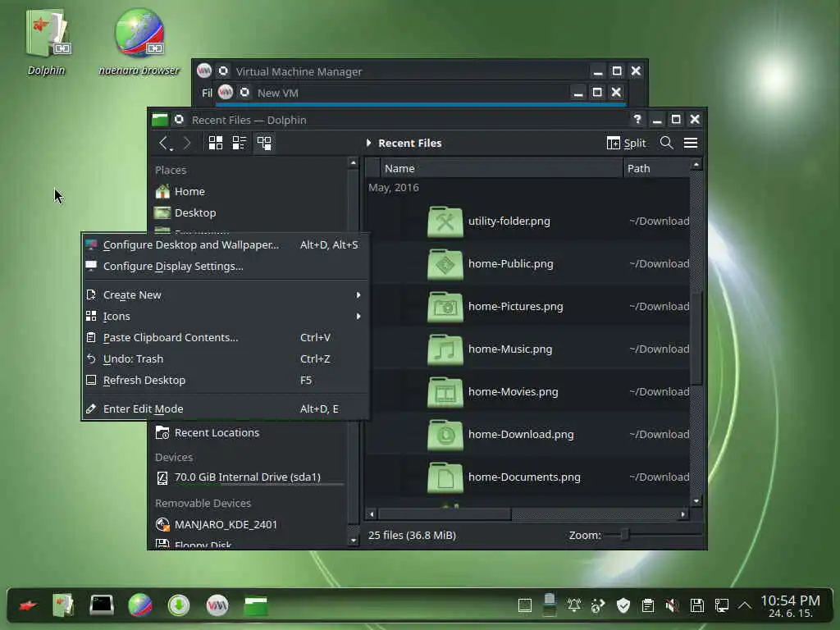
Task: Choose Refresh Desktop menu item
Action: (225, 381)
